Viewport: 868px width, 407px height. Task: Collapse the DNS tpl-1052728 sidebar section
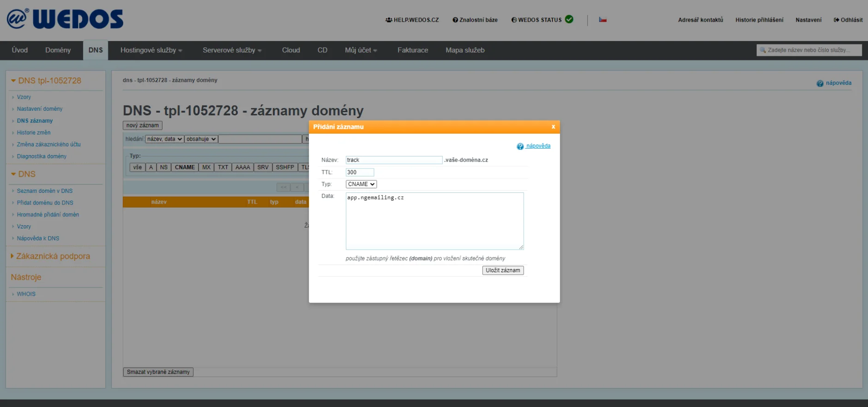coord(13,81)
